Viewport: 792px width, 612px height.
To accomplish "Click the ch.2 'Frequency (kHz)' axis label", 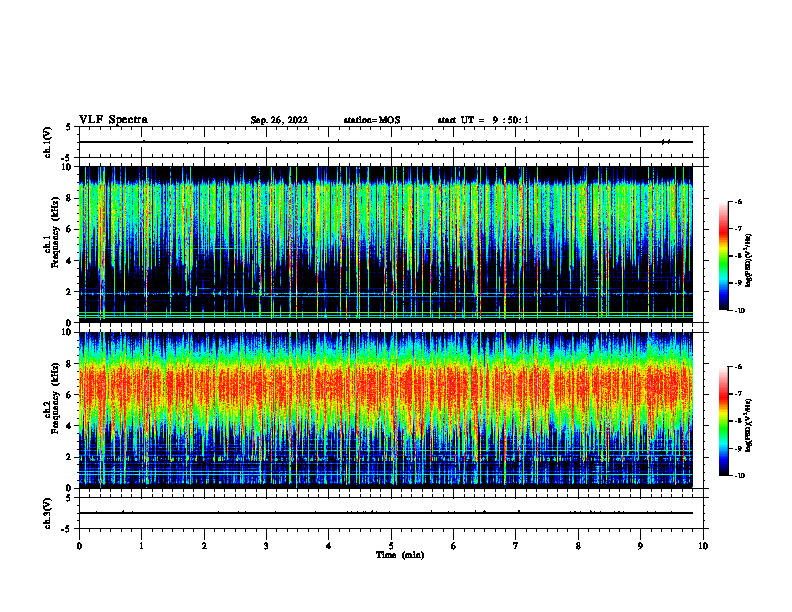I will (55, 398).
